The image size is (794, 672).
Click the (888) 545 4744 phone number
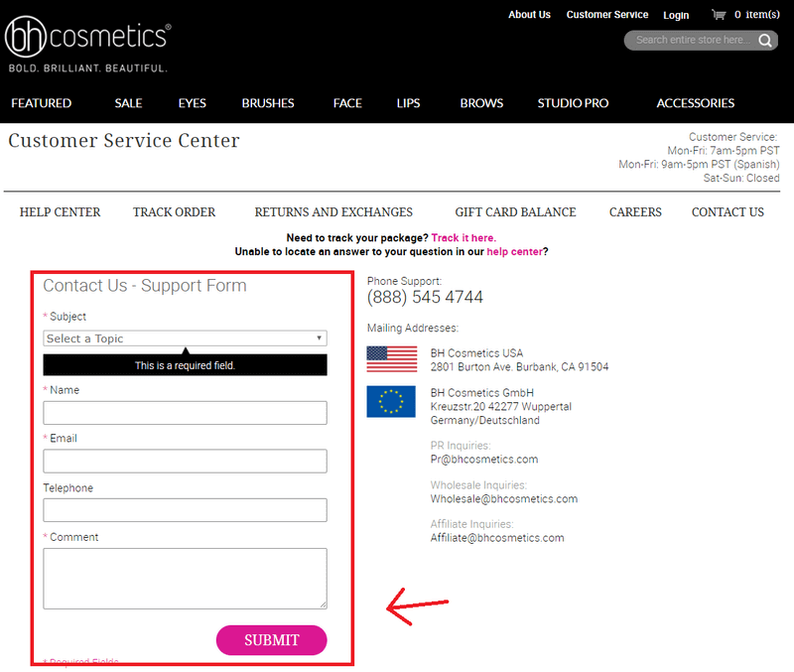(425, 297)
